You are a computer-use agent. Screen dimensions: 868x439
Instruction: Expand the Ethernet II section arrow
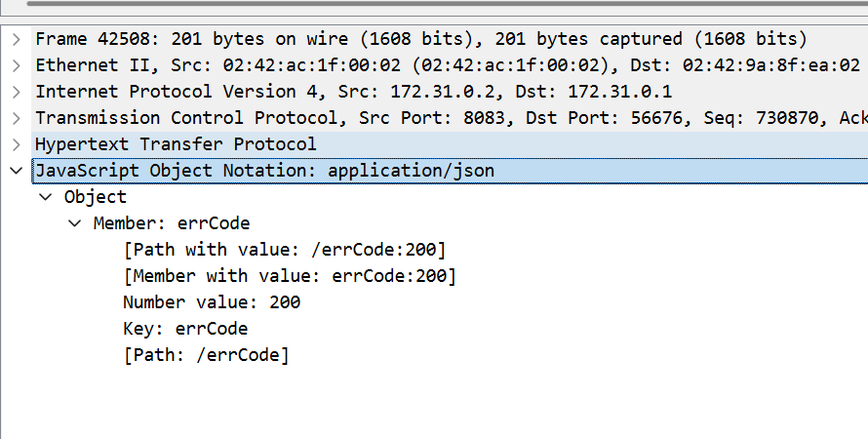(x=17, y=66)
